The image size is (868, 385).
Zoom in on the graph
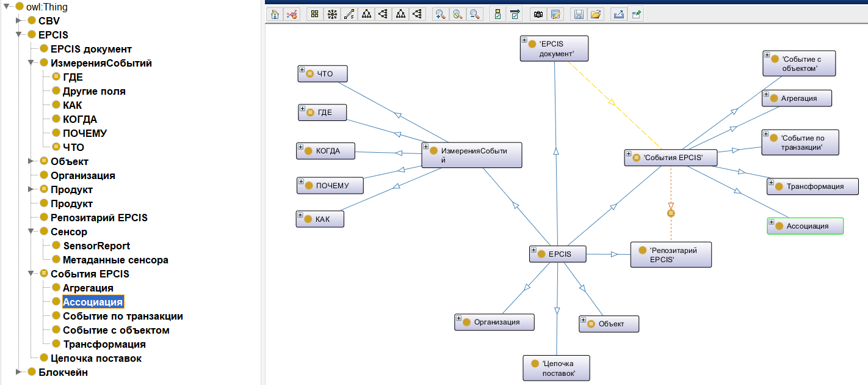pyautogui.click(x=439, y=14)
